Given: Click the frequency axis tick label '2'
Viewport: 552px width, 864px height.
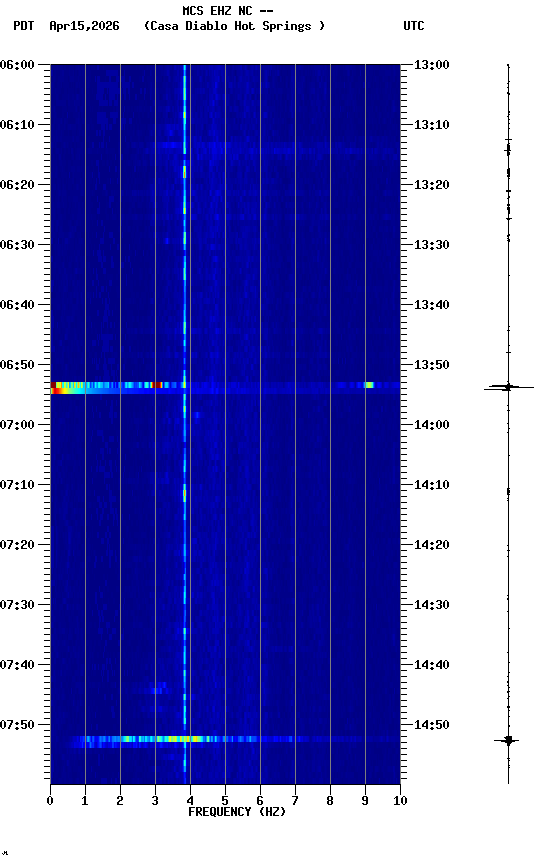Looking at the screenshot, I should tap(120, 801).
